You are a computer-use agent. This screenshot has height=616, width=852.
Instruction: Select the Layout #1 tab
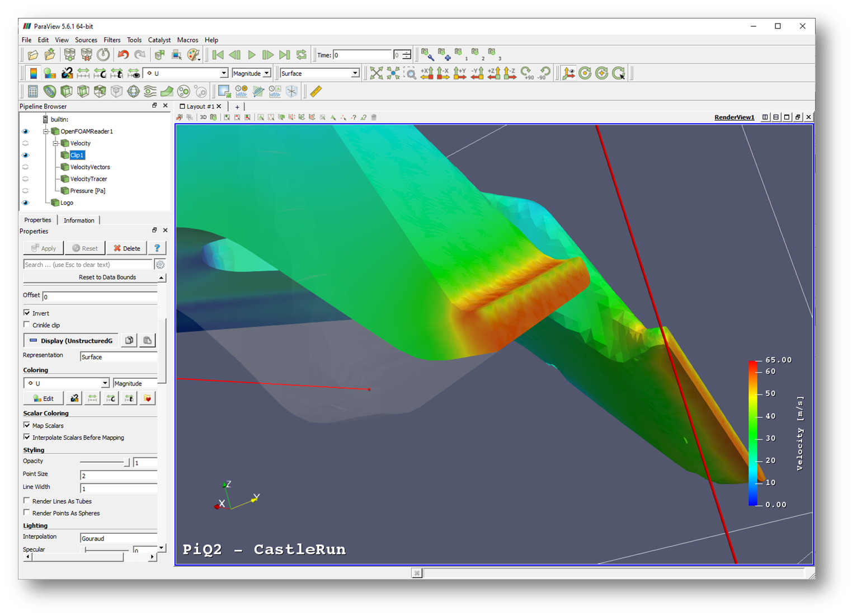(x=200, y=106)
